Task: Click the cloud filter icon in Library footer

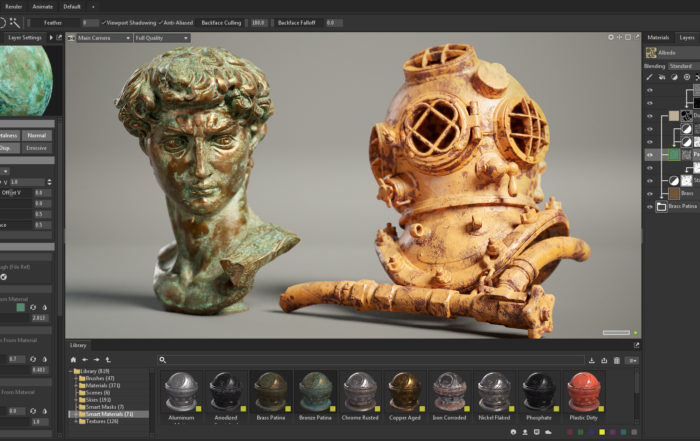Action: [x=548, y=432]
